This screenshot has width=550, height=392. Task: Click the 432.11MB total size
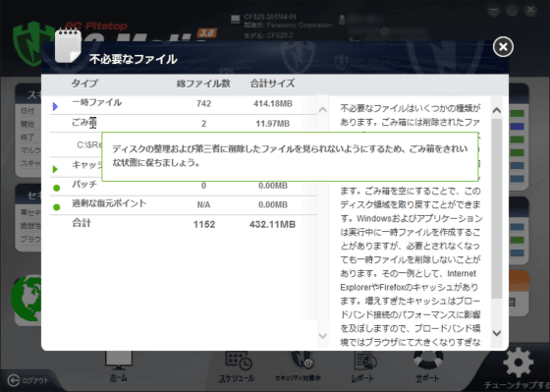click(273, 225)
